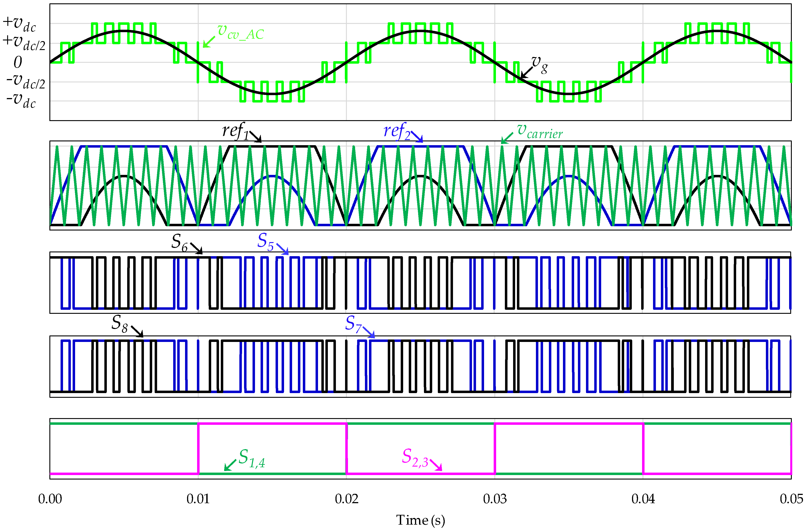The height and width of the screenshot is (532, 807).
Task: Click the green v_carrier label
Action: 540,131
